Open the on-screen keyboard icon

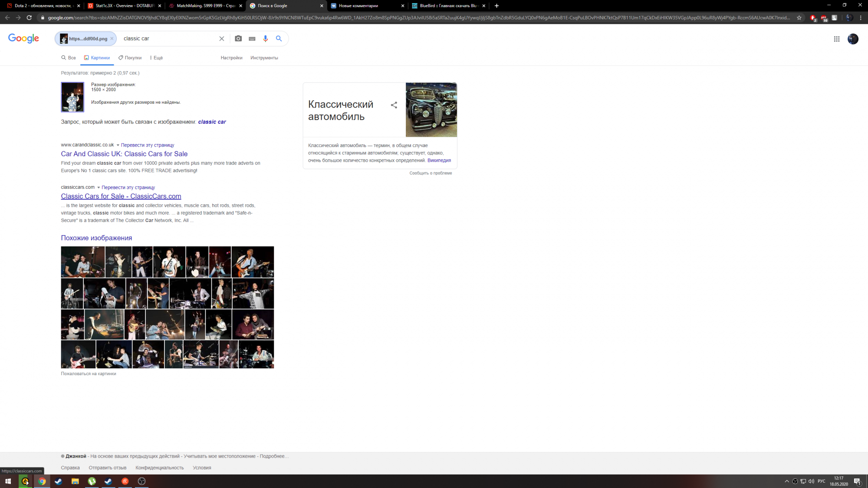(x=252, y=38)
